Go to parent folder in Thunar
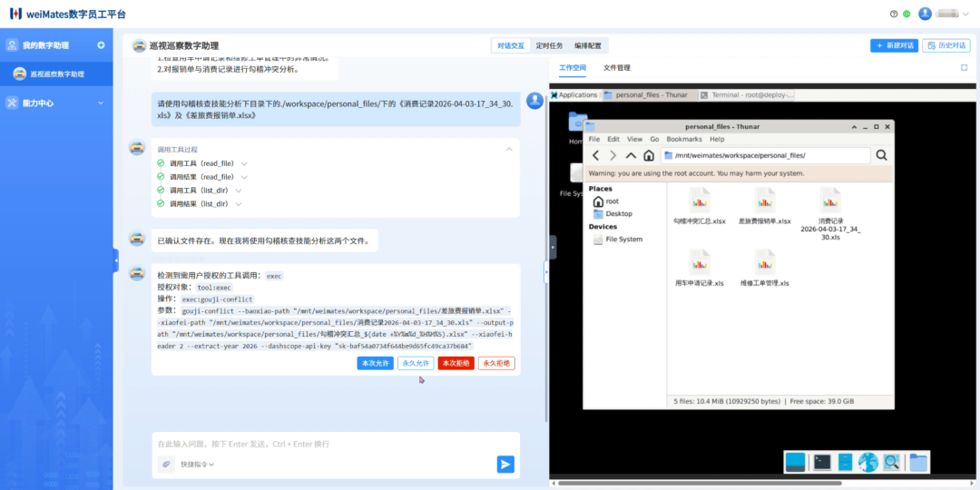 coord(632,155)
